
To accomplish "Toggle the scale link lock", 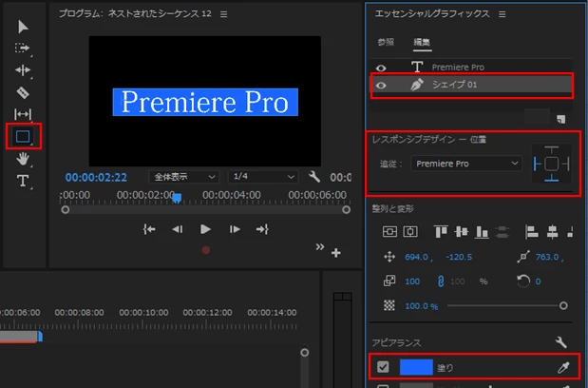I will [441, 281].
